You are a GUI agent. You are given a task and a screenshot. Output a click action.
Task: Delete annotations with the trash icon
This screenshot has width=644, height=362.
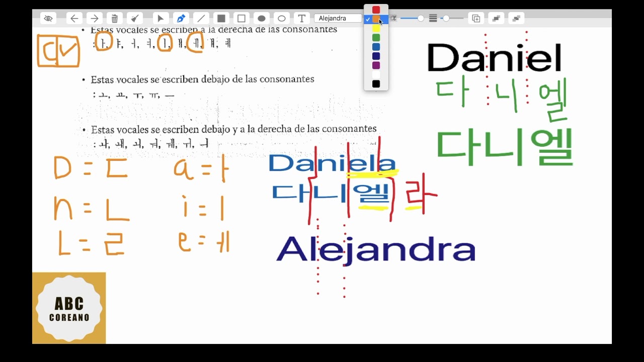[x=115, y=19]
